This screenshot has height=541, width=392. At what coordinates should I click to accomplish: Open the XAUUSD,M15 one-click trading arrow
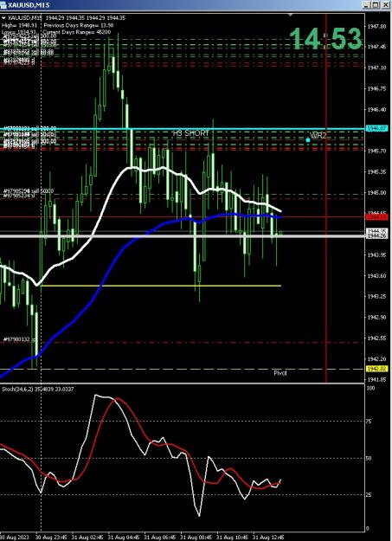[x=3, y=18]
